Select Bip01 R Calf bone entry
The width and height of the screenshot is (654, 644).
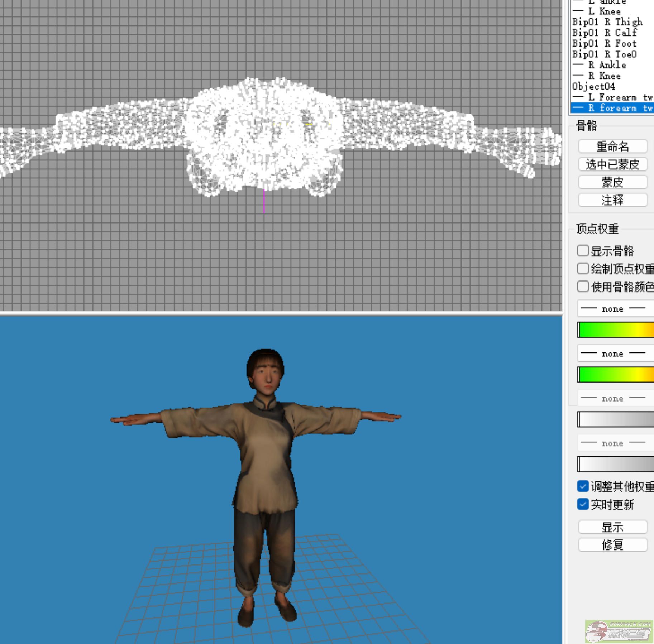coord(605,33)
